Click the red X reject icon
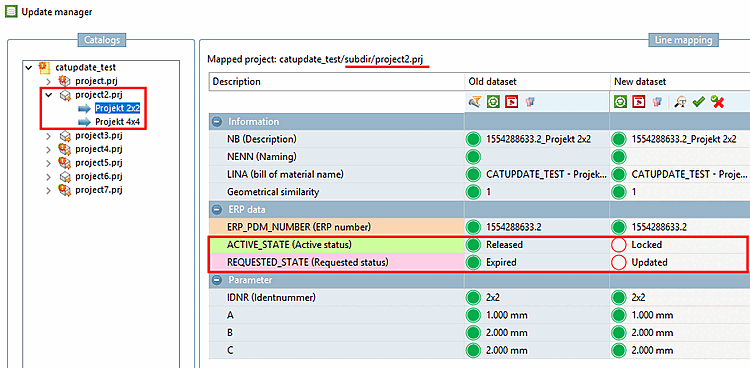Image resolution: width=750 pixels, height=368 pixels. tap(717, 102)
